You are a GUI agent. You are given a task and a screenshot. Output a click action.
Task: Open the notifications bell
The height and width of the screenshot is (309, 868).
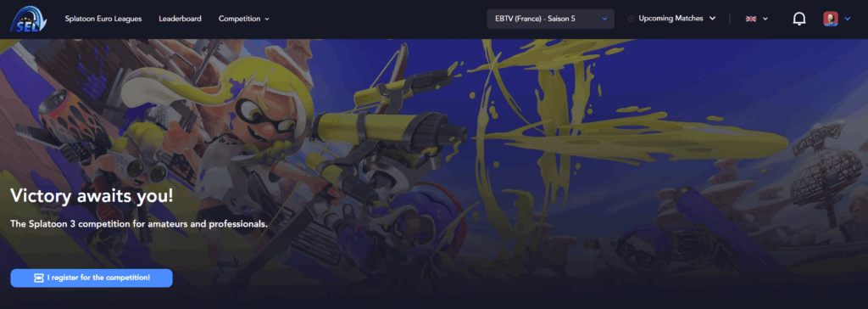[x=798, y=19]
